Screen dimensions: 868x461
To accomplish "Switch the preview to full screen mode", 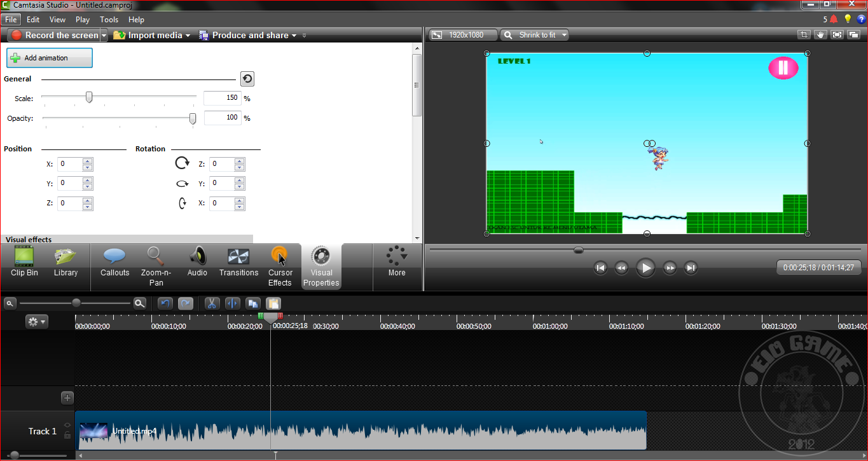I will [837, 35].
